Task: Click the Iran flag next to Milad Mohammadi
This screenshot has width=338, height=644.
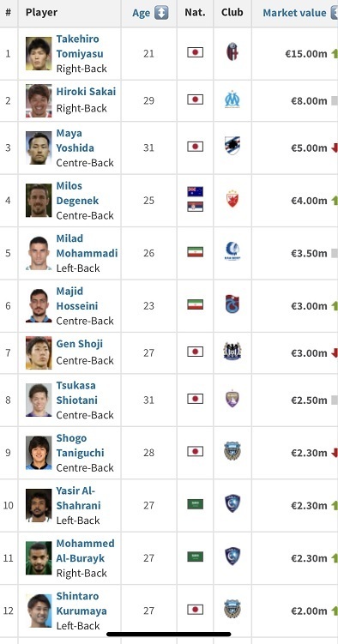Action: point(195,252)
